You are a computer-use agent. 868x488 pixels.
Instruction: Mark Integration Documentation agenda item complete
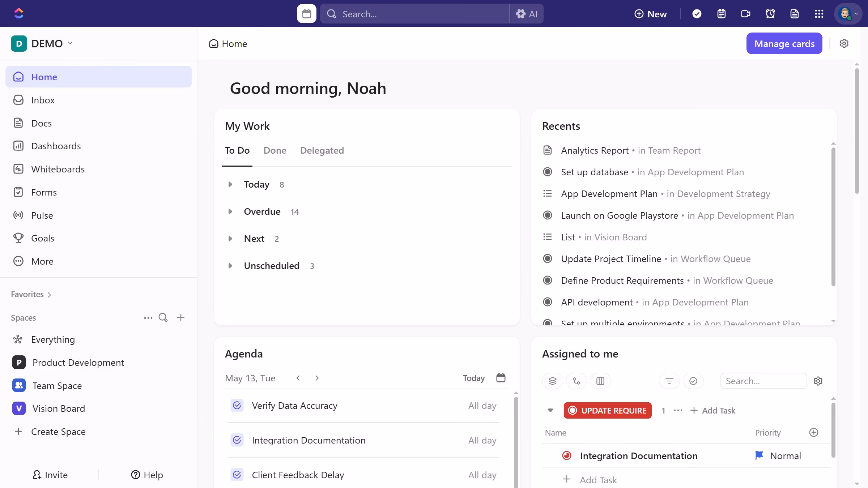[237, 440]
